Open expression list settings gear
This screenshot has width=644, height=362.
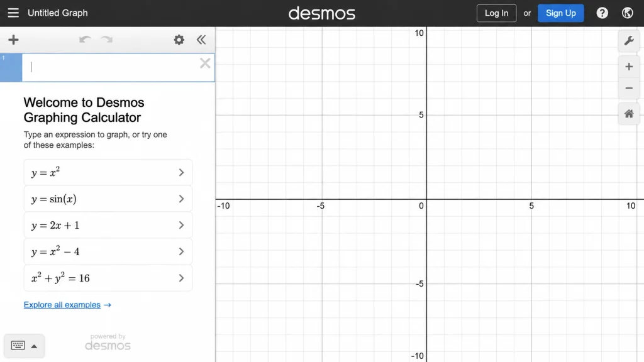point(179,40)
